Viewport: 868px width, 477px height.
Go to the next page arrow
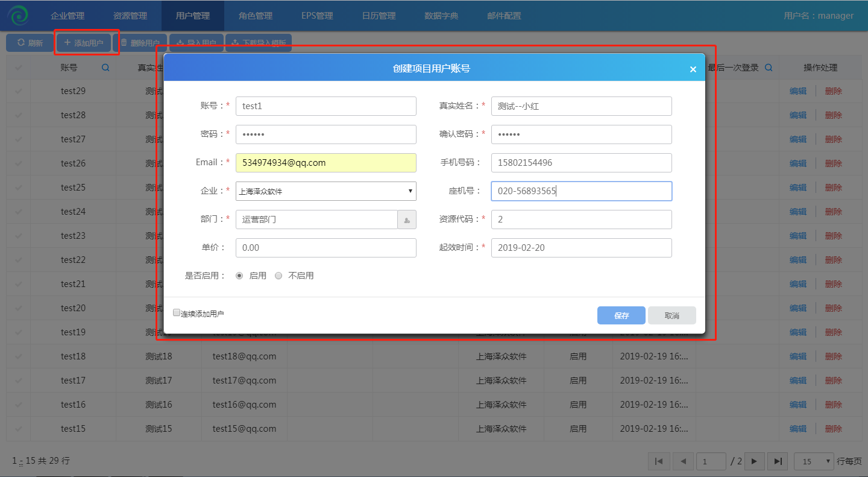click(x=753, y=461)
